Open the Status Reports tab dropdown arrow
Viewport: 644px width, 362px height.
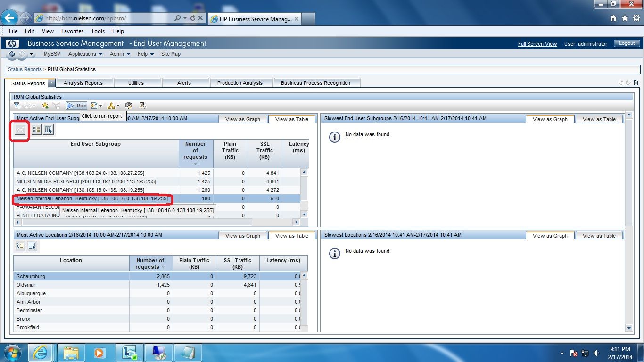pos(52,83)
